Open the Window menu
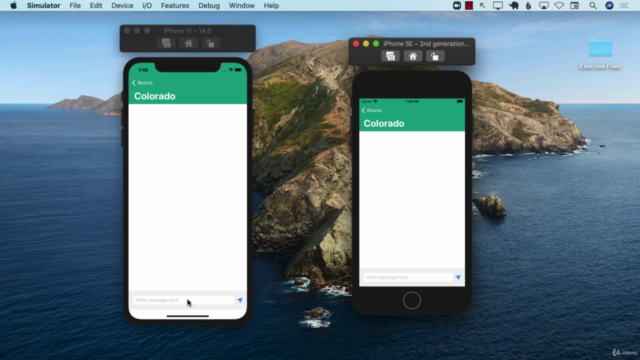Viewport: 640px width, 360px height. point(242,5)
